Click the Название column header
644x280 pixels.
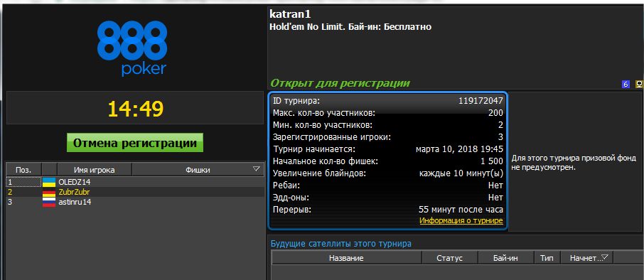[346, 258]
